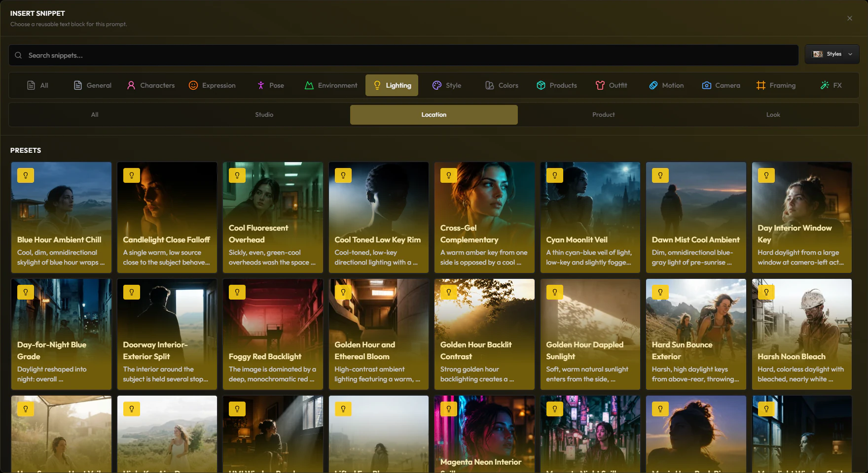The image size is (868, 473).
Task: Insert the Day Interior Window Key preset
Action: (802, 217)
